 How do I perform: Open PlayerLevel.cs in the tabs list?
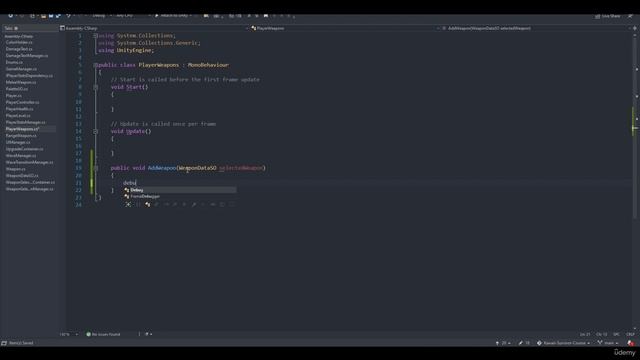click(18, 116)
